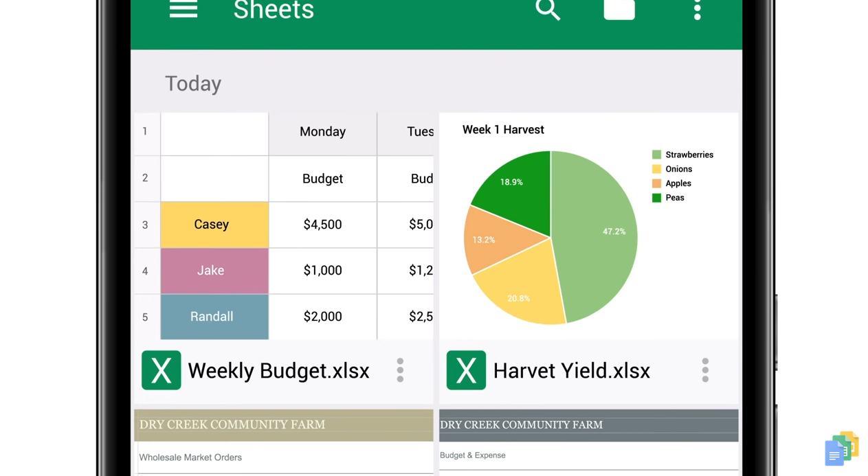This screenshot has width=868, height=476.
Task: Tap the Excel icon beside Weekly Budget.xlsx
Action: tap(162, 370)
